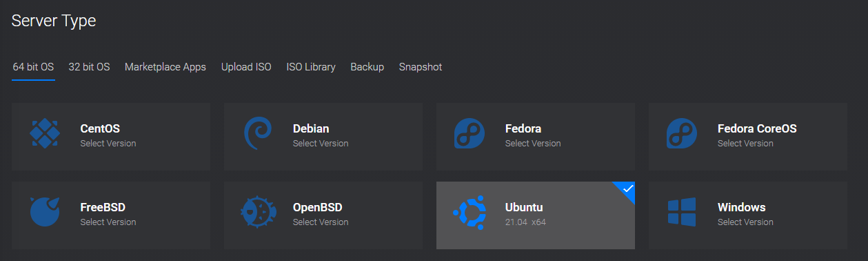Select the Debian name label
The height and width of the screenshot is (261, 868).
[x=311, y=128]
